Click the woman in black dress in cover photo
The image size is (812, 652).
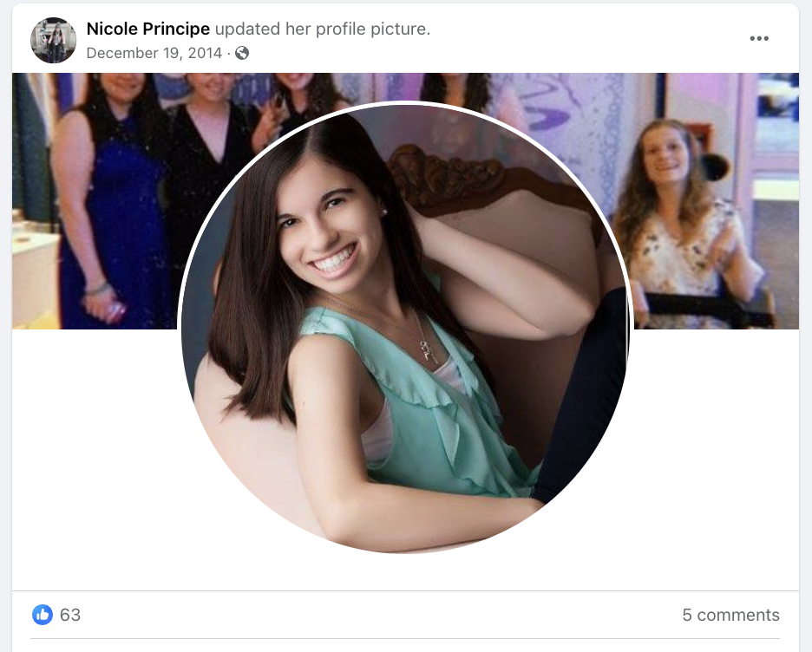pyautogui.click(x=207, y=155)
